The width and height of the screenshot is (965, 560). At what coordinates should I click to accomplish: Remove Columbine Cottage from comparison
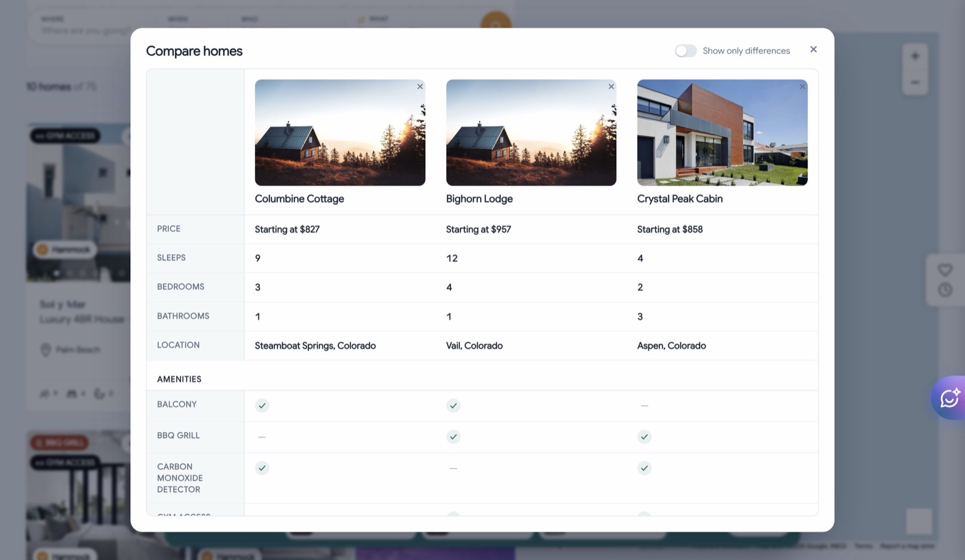(420, 87)
